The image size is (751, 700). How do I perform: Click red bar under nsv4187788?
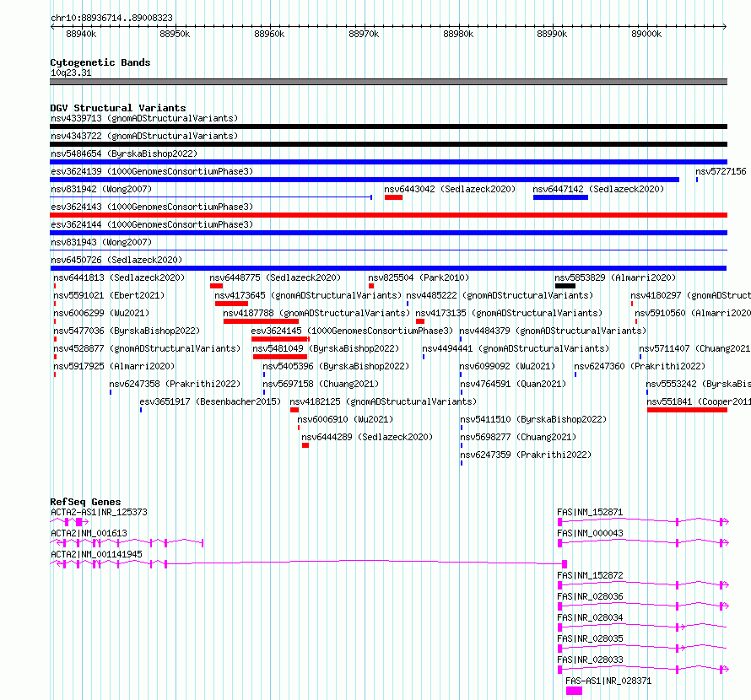click(x=261, y=321)
